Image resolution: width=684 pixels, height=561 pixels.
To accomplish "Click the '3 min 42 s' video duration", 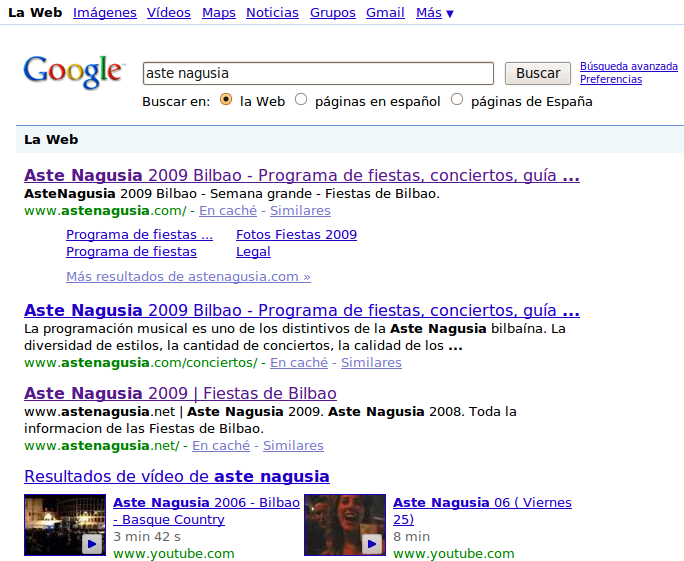I will click(x=147, y=537).
